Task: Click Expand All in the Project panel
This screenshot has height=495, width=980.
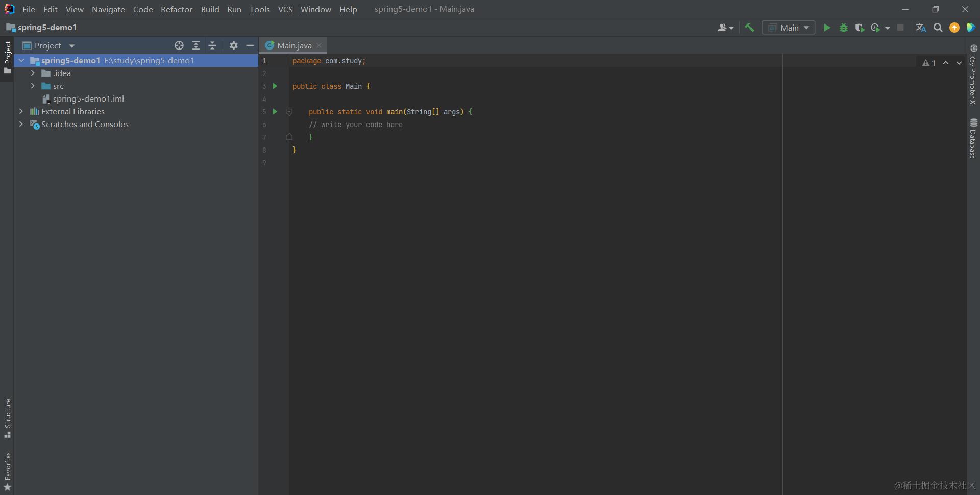Action: [x=195, y=45]
